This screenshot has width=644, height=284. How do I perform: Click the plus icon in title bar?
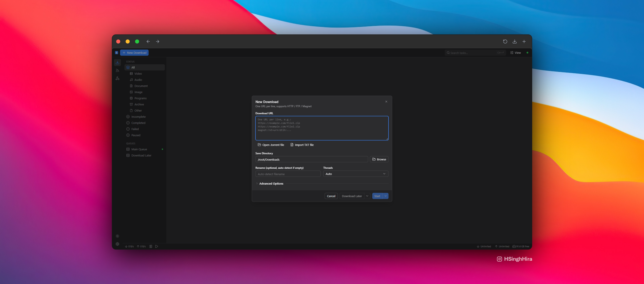524,42
